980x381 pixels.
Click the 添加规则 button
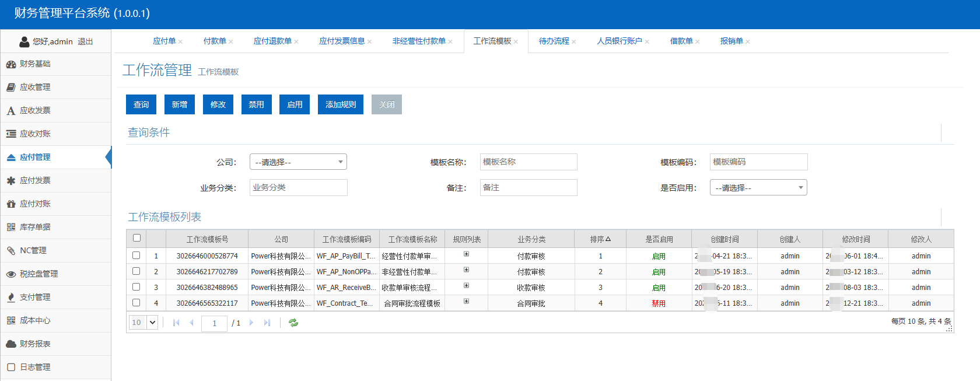(341, 104)
